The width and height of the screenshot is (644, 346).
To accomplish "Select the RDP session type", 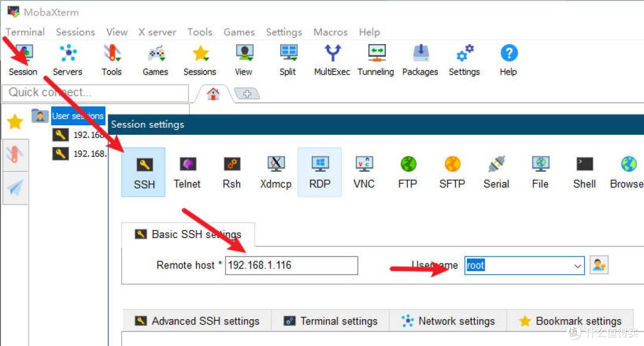I will point(320,172).
